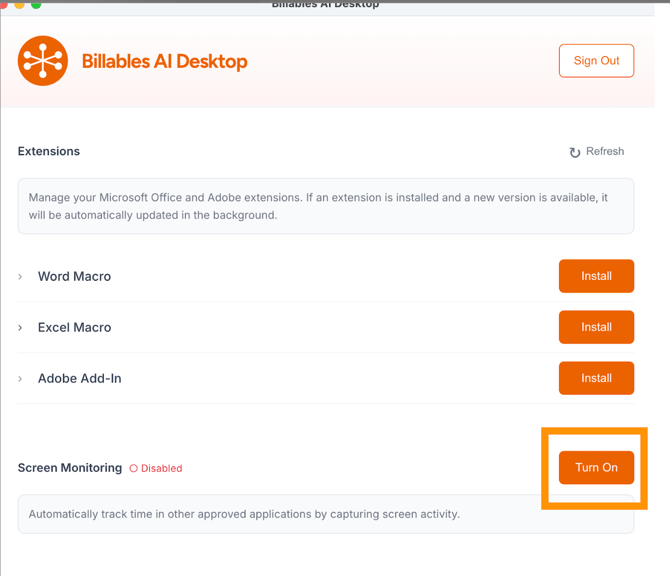Click the red Disabled status indicator
The image size is (670, 576).
click(x=156, y=468)
